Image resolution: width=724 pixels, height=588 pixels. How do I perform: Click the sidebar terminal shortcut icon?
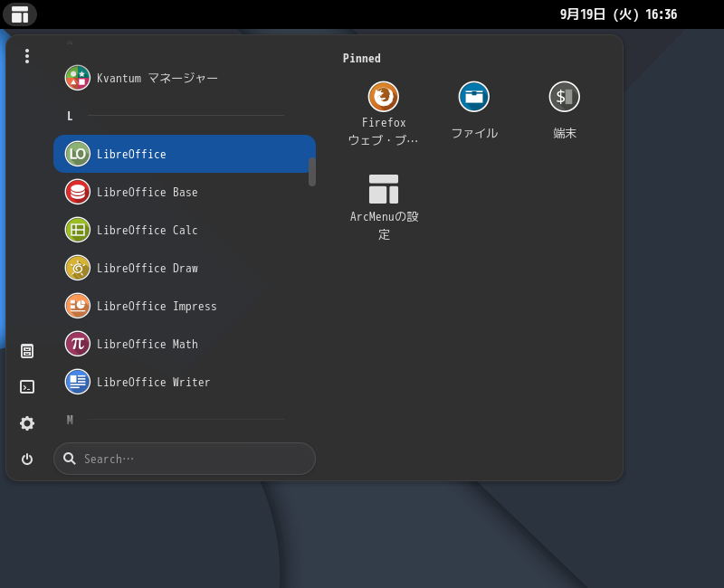point(27,387)
